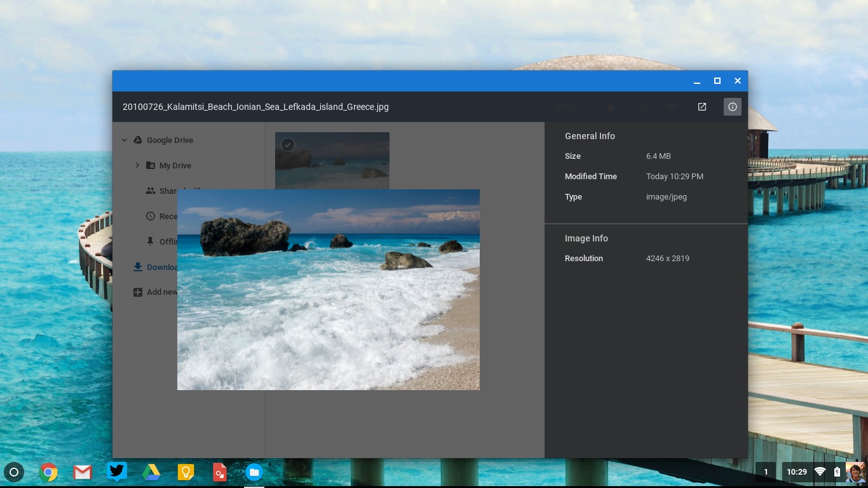Screen dimensions: 868x488
Task: Launch Chrome from the shelf
Action: [x=48, y=472]
